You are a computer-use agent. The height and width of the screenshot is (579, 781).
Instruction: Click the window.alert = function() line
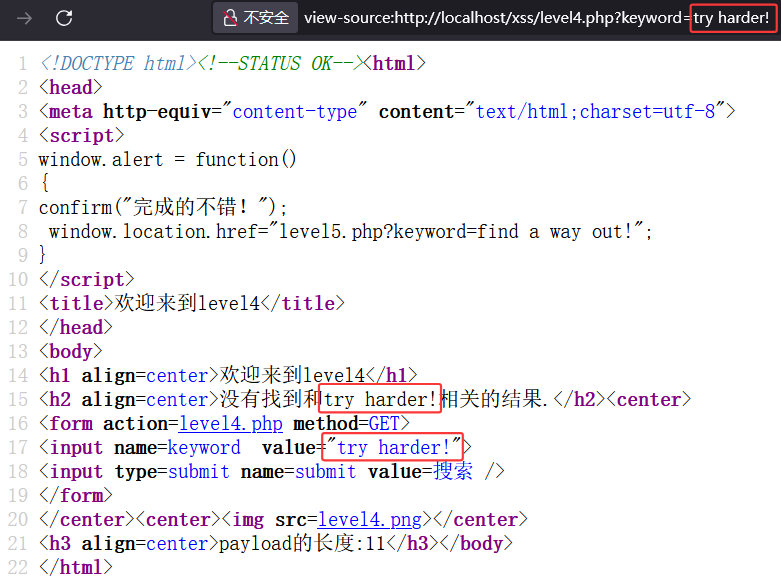[x=167, y=160]
